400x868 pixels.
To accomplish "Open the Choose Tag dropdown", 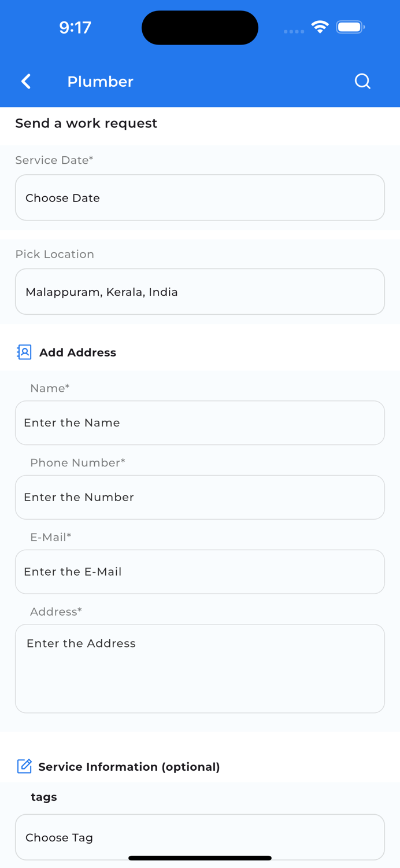I will pos(200,837).
